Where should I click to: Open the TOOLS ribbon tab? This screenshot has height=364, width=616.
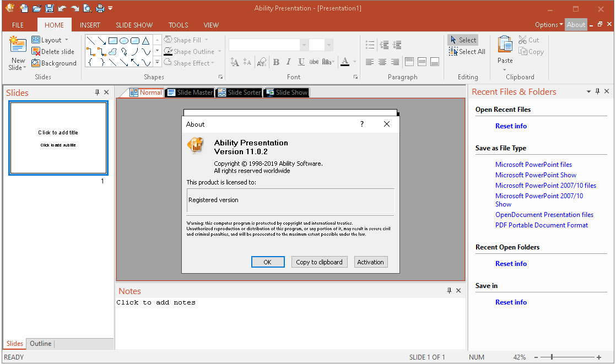click(178, 25)
